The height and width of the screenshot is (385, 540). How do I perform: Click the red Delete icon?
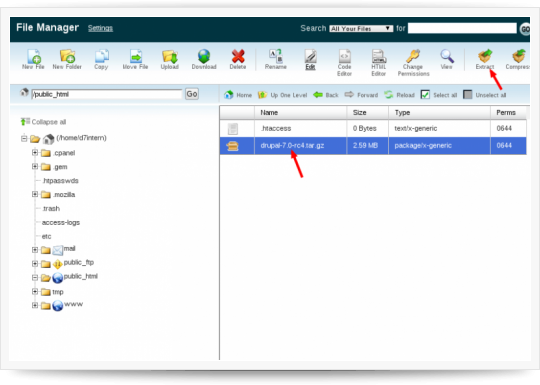click(238, 56)
